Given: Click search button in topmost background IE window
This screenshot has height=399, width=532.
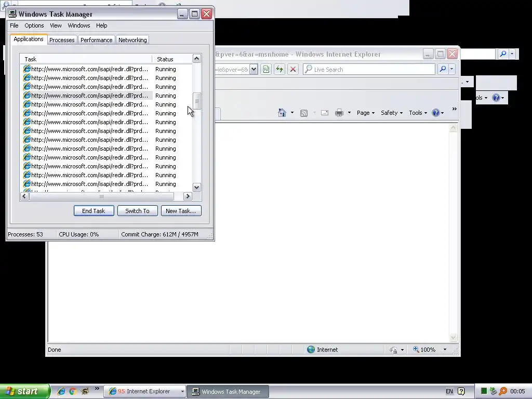Looking at the screenshot, I should pyautogui.click(x=503, y=54).
